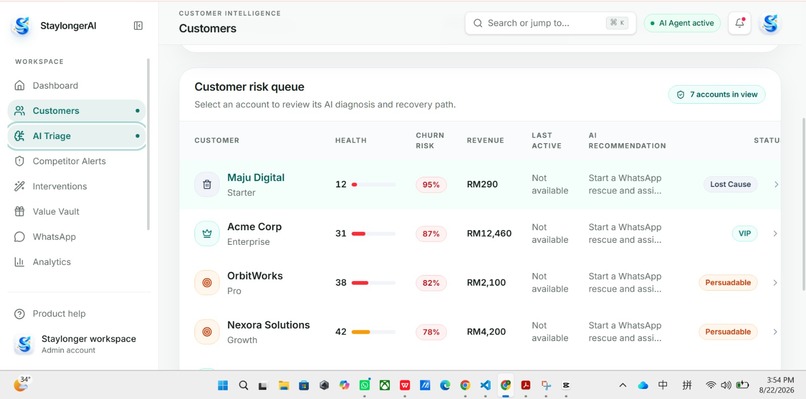Click the Interventions magic wand icon
The image size is (806, 399).
pos(20,186)
